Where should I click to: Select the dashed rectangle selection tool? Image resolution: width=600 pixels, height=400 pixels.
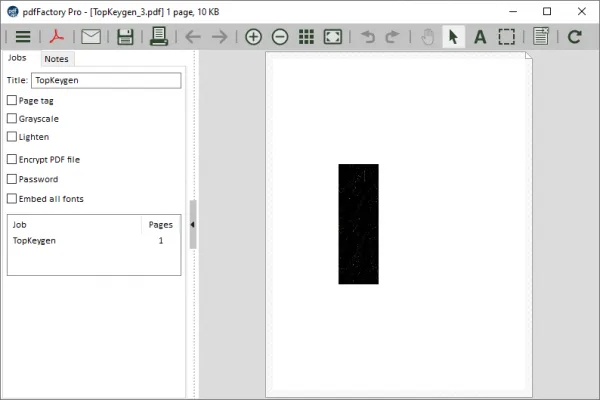pyautogui.click(x=507, y=37)
